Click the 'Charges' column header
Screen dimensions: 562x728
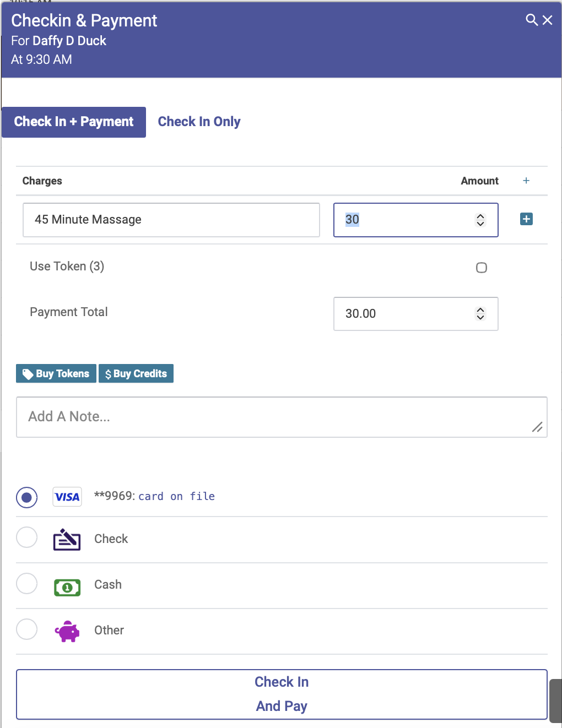[42, 181]
